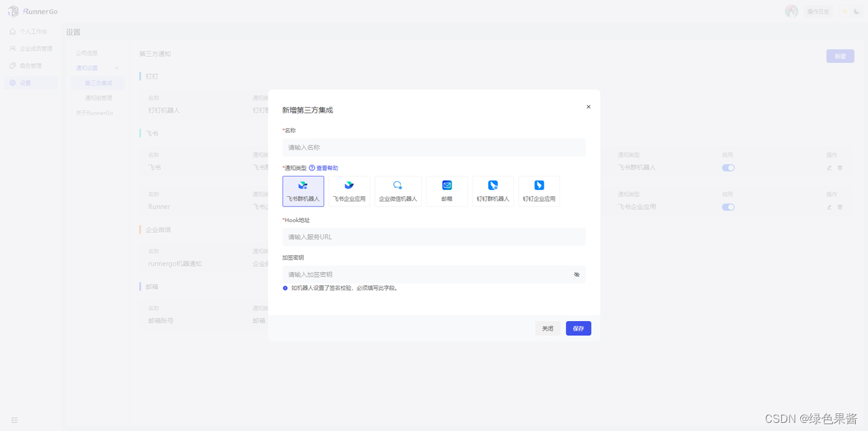
Task: Click the Runner name cell
Action: [x=159, y=206]
